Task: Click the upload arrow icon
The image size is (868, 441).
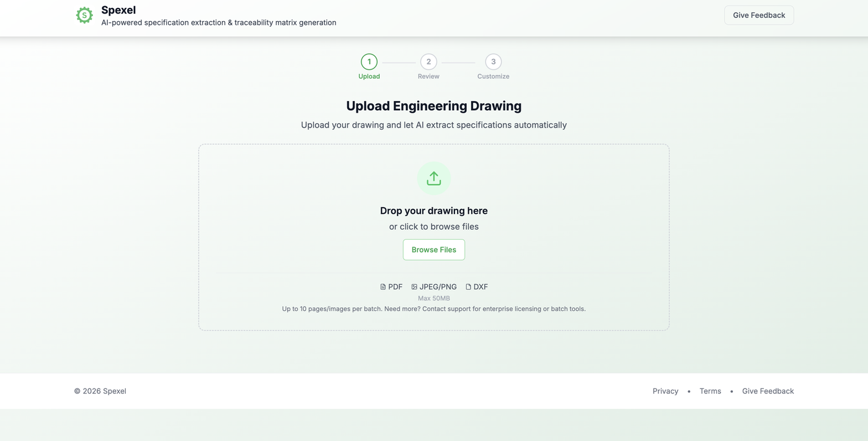Action: 433,178
